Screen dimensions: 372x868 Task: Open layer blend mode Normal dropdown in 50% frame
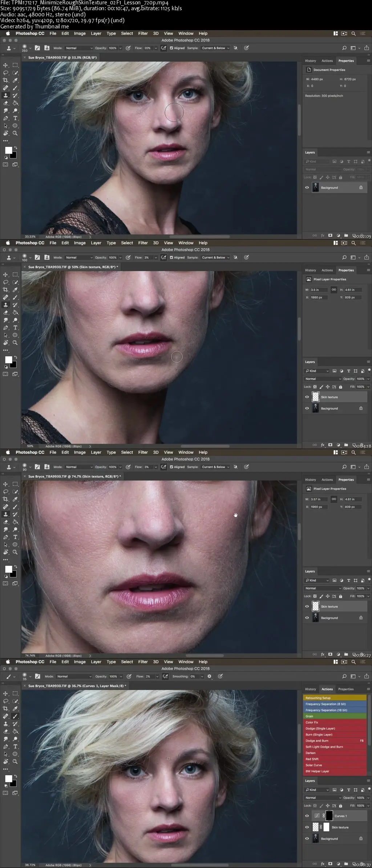[323, 379]
